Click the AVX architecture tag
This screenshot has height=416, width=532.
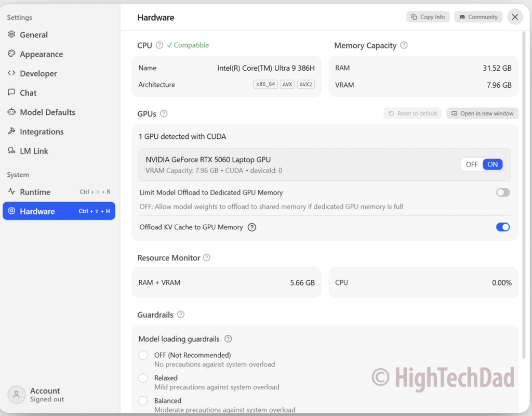[x=287, y=84]
